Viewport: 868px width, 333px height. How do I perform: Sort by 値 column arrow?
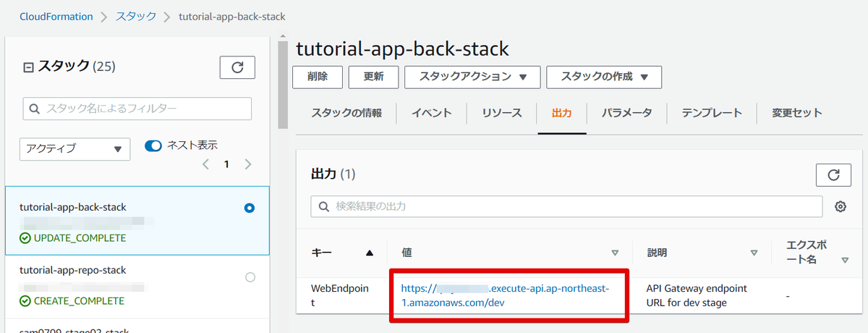point(615,253)
